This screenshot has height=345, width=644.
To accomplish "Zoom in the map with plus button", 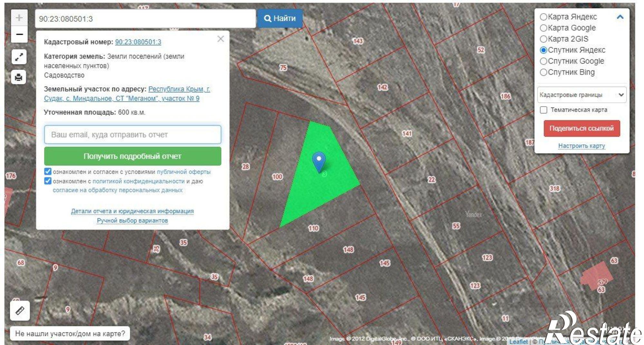I will [19, 18].
